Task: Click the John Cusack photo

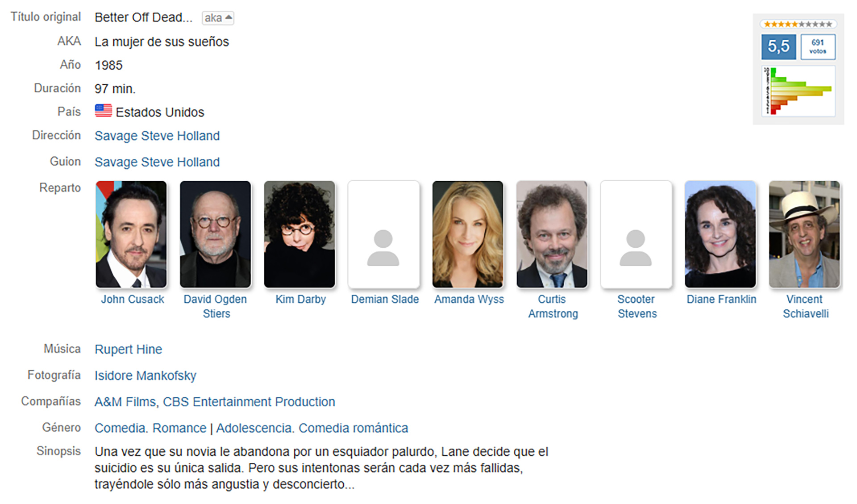Action: pos(131,234)
